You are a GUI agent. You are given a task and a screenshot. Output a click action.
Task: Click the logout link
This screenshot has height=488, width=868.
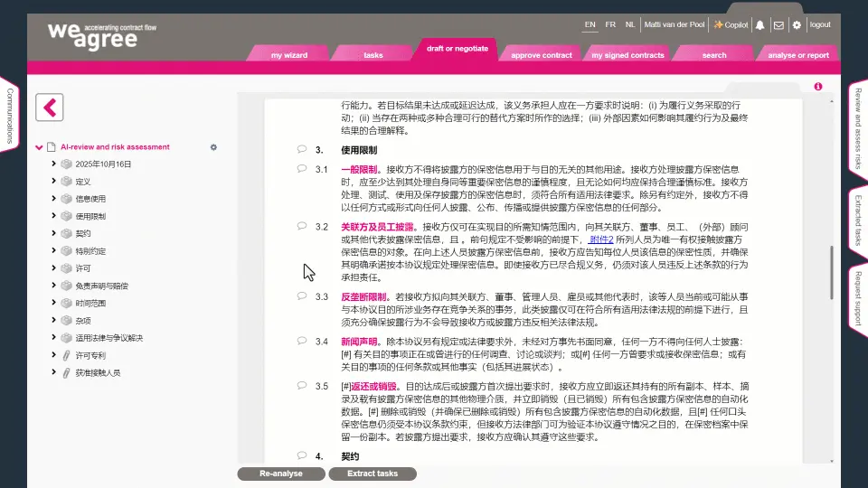(x=820, y=24)
